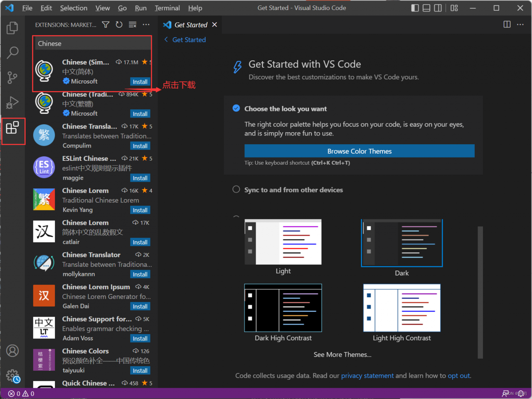Toggle bottom panel layout icon

426,8
